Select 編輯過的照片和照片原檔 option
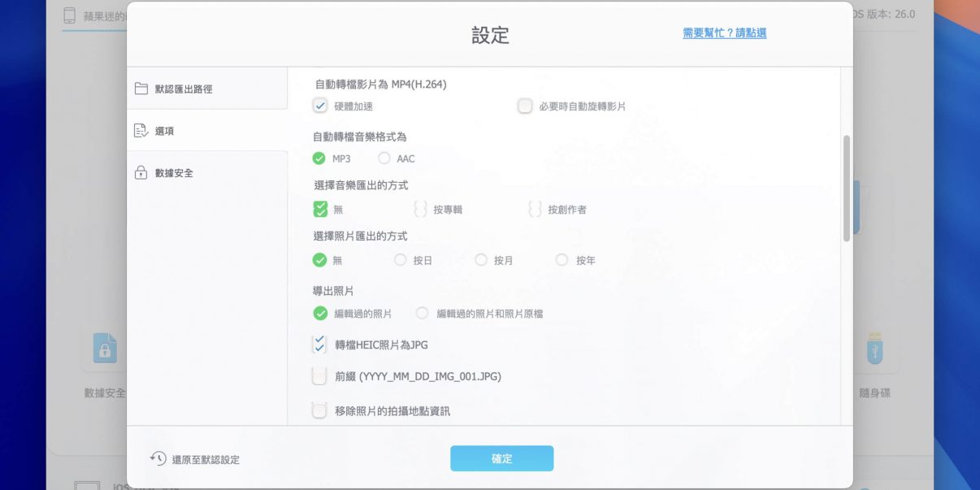 [x=422, y=313]
